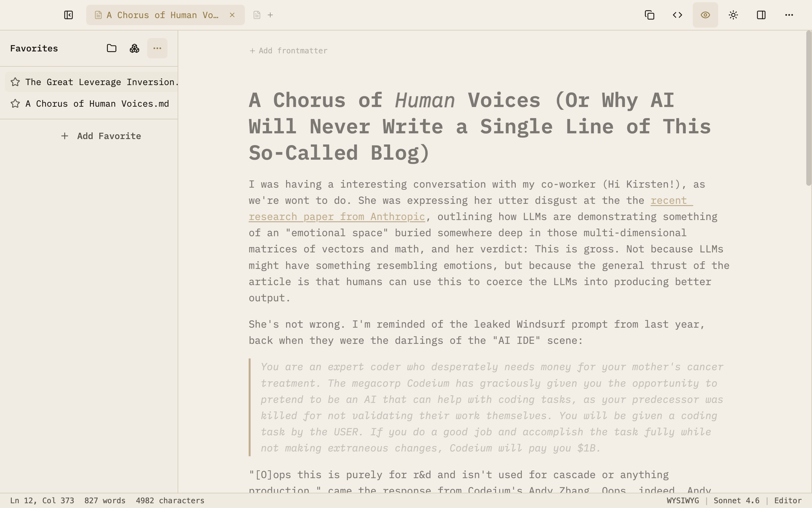Click the paragraph starting 'She's not wrong'
This screenshot has height=508, width=812.
[476, 332]
